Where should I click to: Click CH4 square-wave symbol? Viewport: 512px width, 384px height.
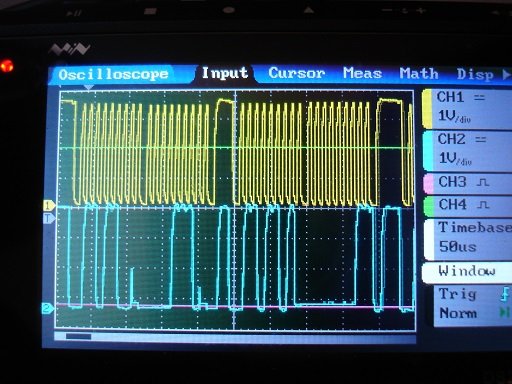[x=483, y=204]
